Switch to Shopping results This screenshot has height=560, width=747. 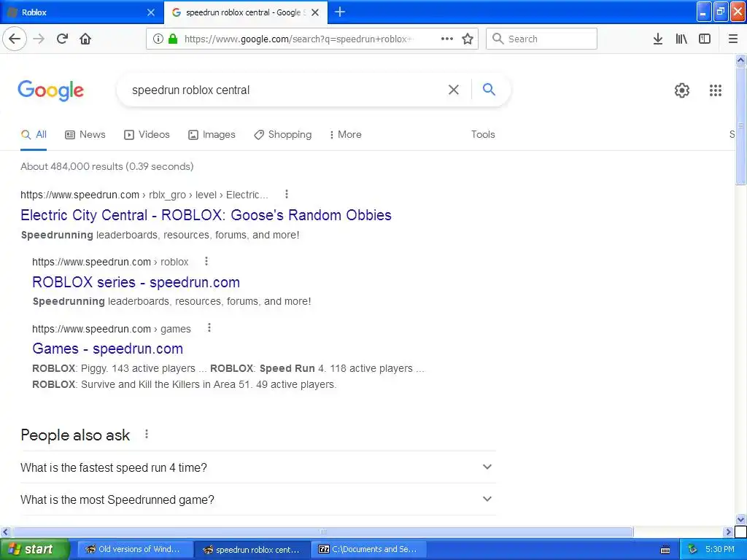[x=283, y=135]
